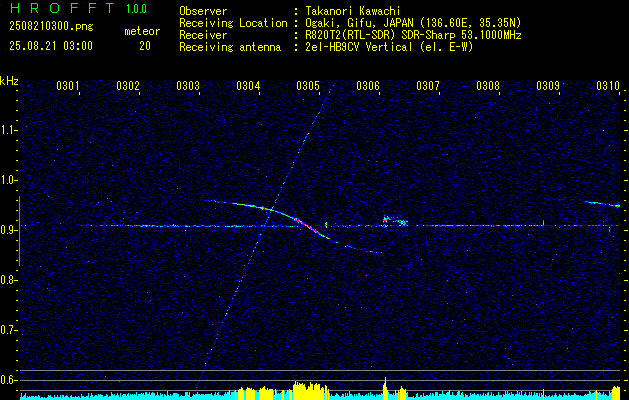Click the Receiving antenna label
Screen dimensions: 629x400
[230, 47]
